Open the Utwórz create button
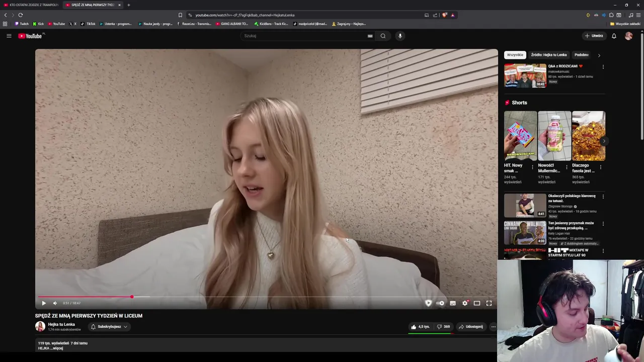The width and height of the screenshot is (644, 362). [594, 36]
